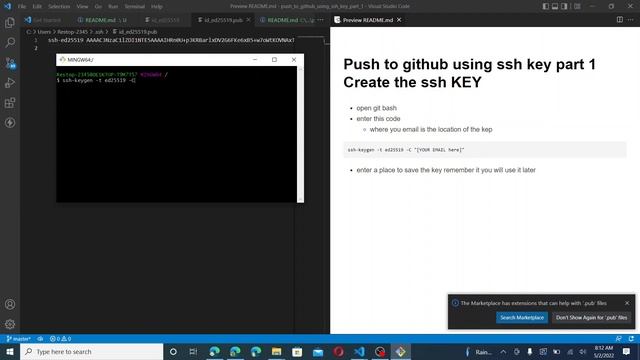
Task: Switch to Visual Studio Code taskbar icon
Action: (359, 351)
